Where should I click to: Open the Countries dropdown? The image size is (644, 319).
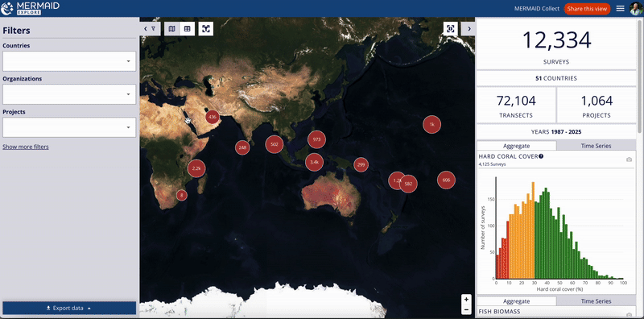[69, 61]
